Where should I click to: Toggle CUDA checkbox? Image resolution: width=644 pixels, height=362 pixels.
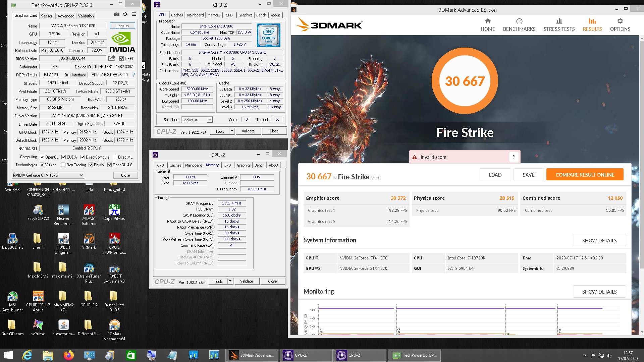(63, 157)
